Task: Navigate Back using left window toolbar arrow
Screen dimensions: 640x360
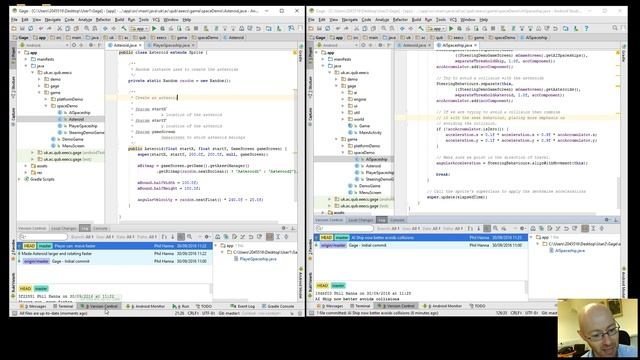Action: [x=105, y=29]
